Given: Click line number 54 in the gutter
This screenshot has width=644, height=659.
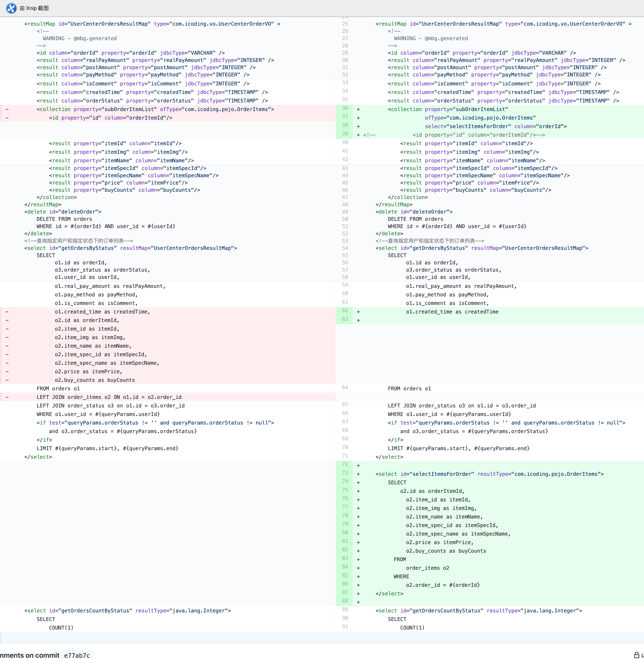Looking at the screenshot, I should pos(345,248).
